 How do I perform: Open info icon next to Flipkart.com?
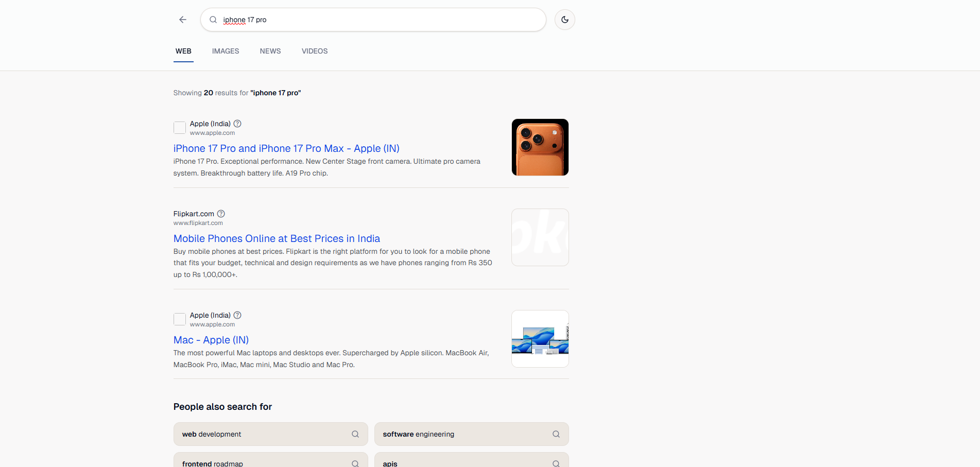pyautogui.click(x=221, y=214)
